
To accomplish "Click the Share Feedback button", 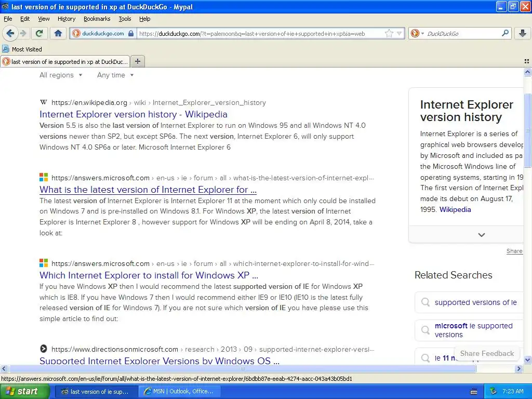I will [x=487, y=353].
